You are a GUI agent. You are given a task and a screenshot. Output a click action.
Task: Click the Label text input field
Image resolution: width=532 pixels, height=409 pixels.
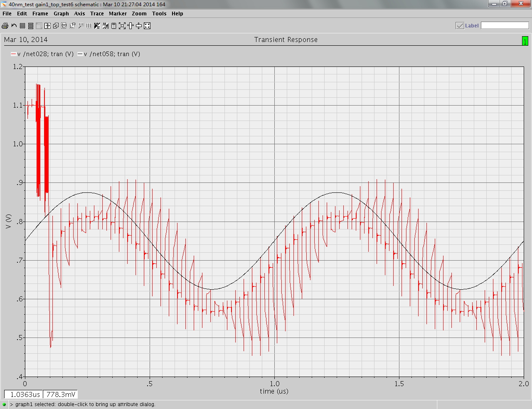(x=505, y=26)
